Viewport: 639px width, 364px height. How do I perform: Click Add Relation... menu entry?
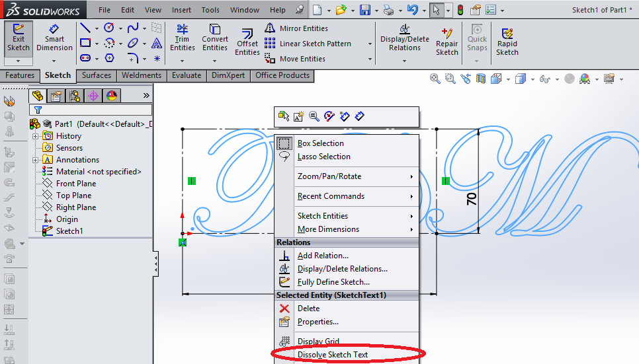click(x=347, y=256)
